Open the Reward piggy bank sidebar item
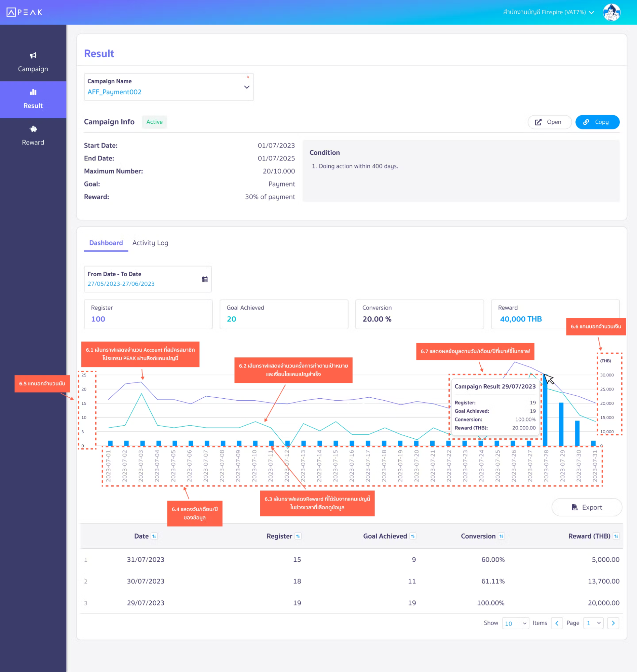 point(33,136)
